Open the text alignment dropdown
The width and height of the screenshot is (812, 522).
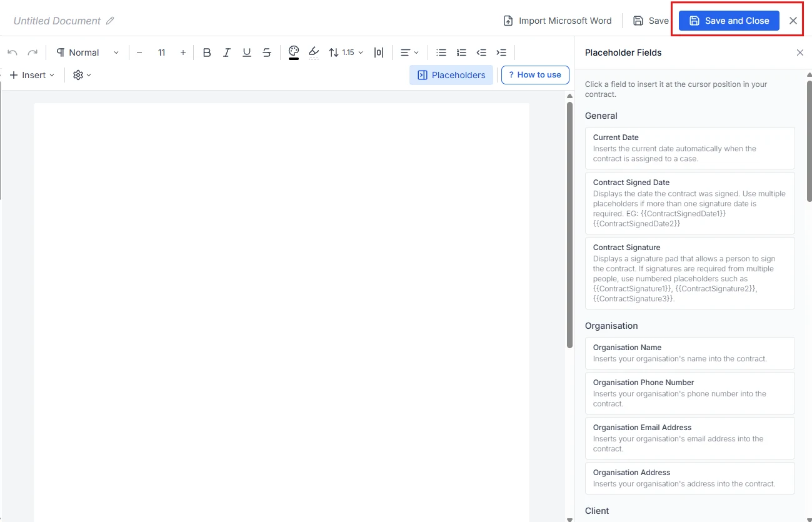click(x=409, y=53)
